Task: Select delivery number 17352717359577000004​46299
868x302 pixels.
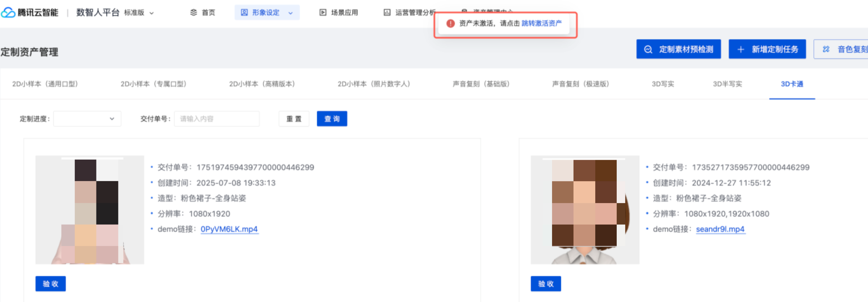Action: (x=751, y=167)
